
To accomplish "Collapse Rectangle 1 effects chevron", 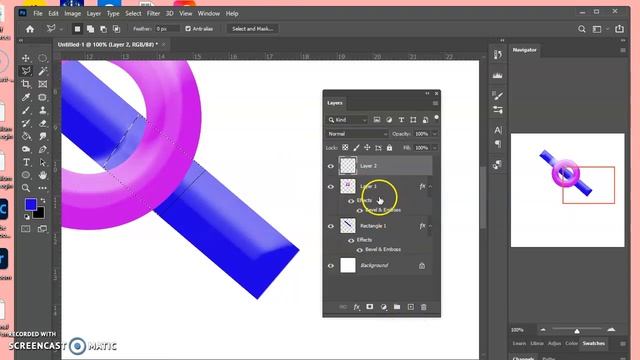I will point(430,226).
